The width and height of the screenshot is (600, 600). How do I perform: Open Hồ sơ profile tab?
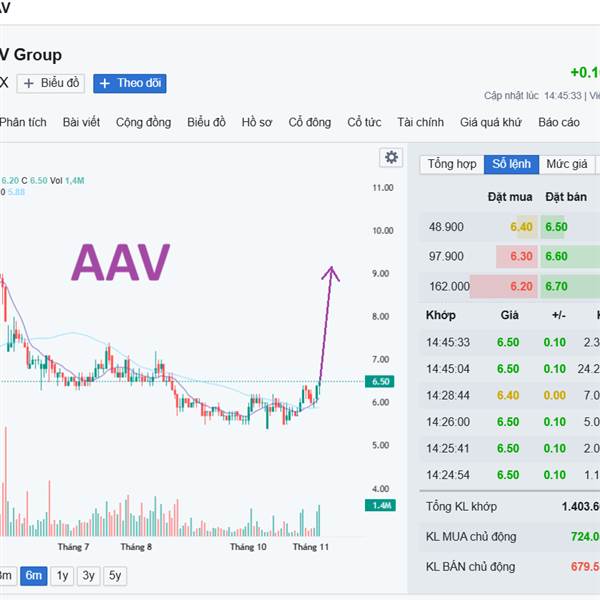256,122
